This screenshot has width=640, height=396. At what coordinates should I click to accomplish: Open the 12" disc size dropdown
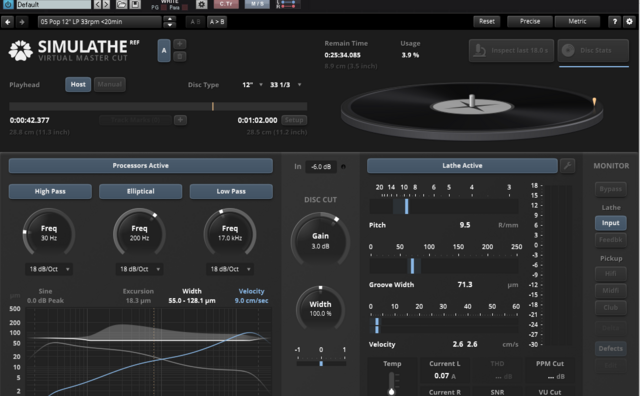coord(252,85)
